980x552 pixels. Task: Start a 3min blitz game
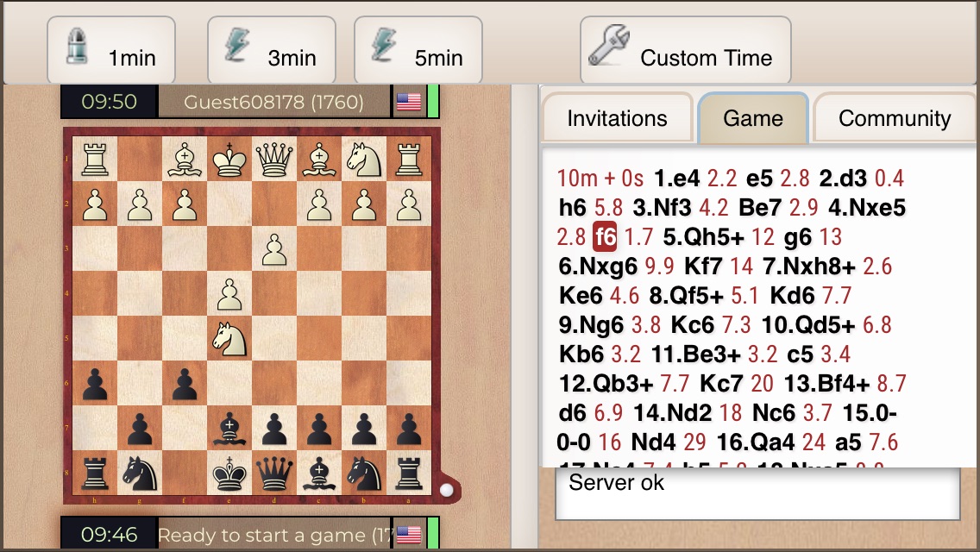click(x=271, y=50)
